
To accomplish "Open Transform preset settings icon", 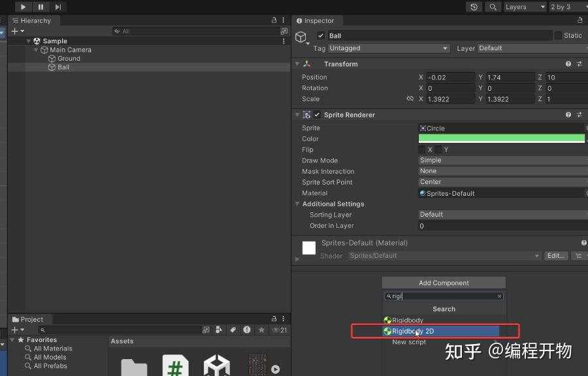I will 580,64.
